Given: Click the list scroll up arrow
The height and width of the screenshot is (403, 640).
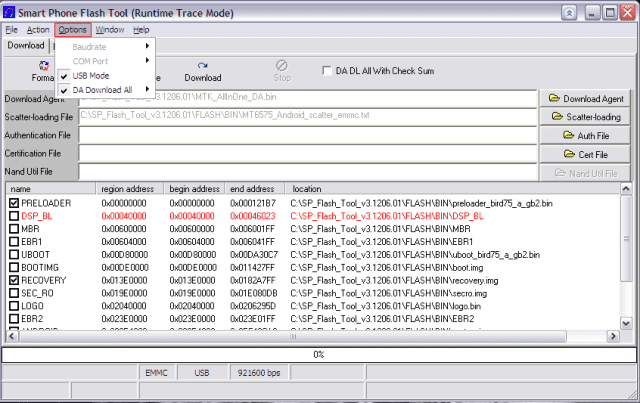Looking at the screenshot, I should click(x=626, y=189).
